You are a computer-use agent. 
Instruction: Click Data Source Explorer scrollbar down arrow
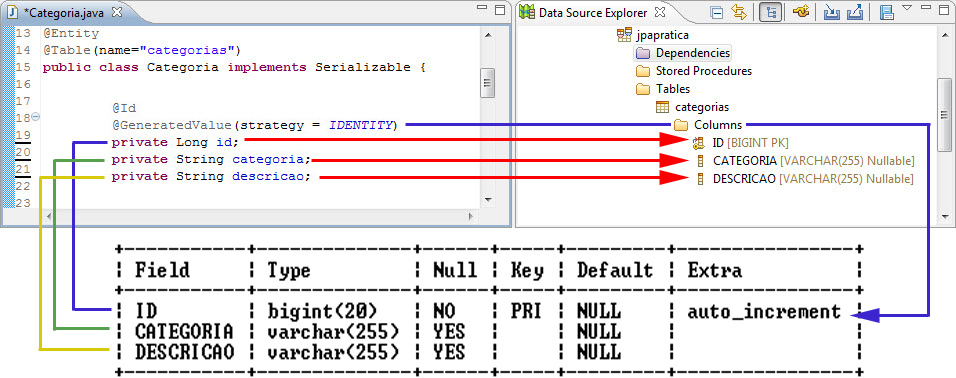pyautogui.click(x=944, y=216)
